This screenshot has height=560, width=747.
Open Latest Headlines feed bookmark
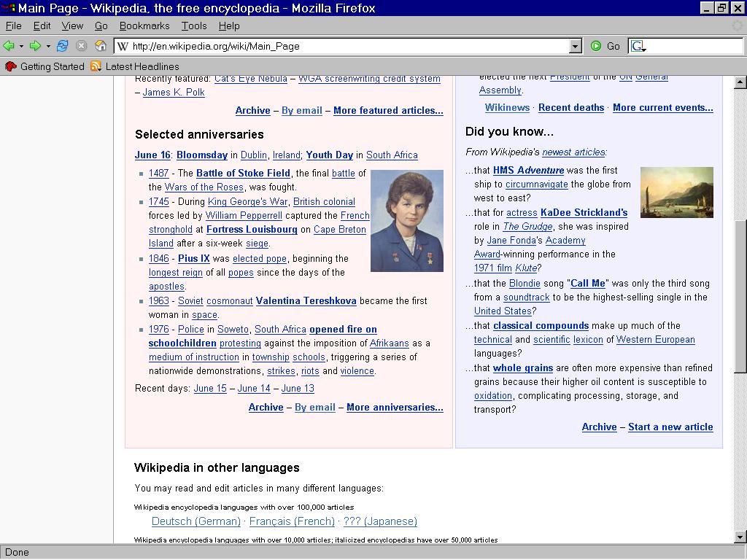[x=135, y=66]
